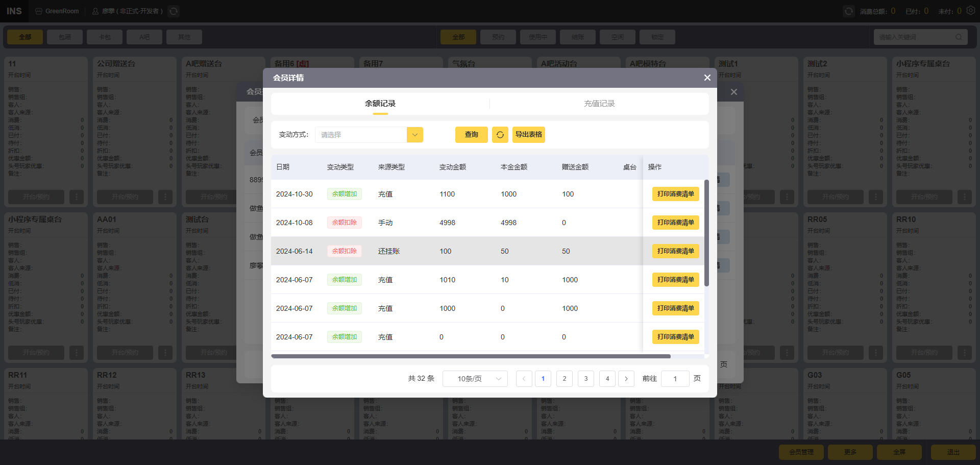The height and width of the screenshot is (465, 980).
Task: Select the 空闲 status filter
Action: pyautogui.click(x=618, y=37)
